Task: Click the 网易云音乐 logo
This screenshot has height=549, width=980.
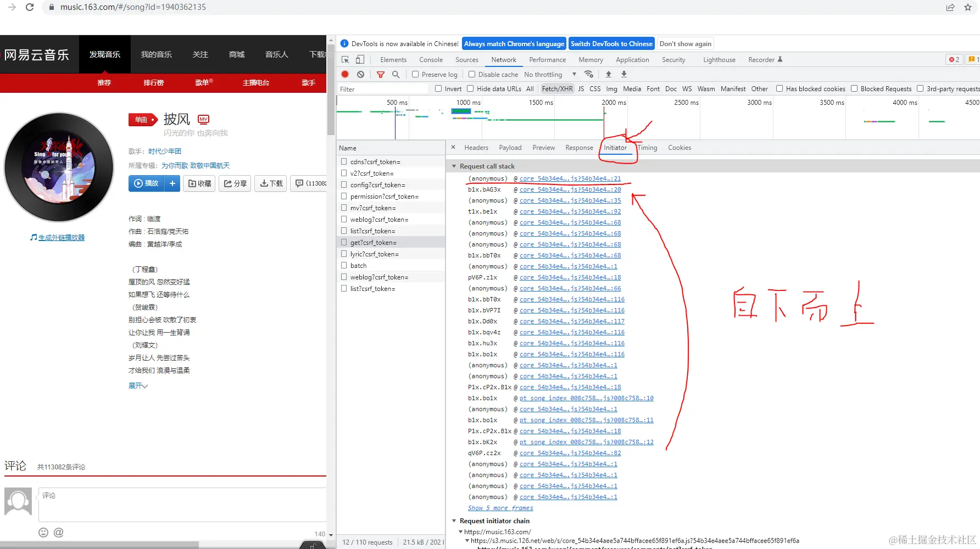Action: tap(37, 54)
